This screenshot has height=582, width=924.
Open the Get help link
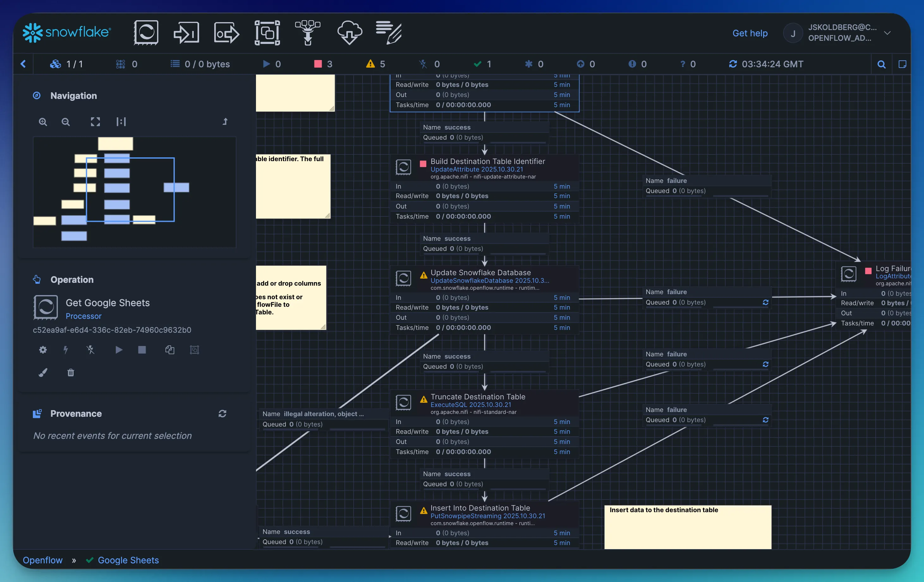click(x=750, y=33)
